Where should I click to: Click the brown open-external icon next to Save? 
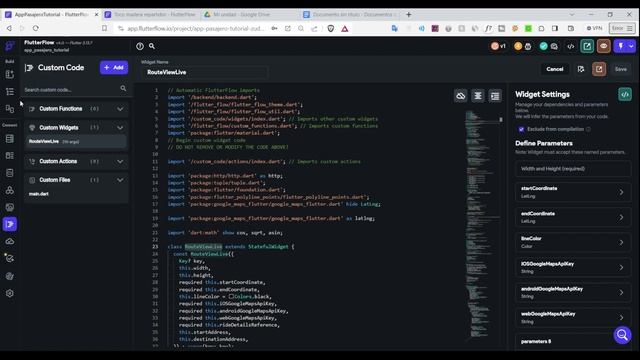pos(599,69)
